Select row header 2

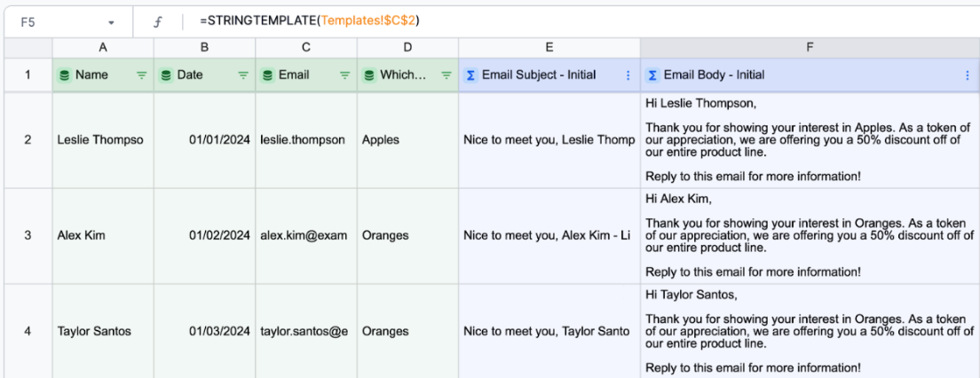click(x=28, y=140)
